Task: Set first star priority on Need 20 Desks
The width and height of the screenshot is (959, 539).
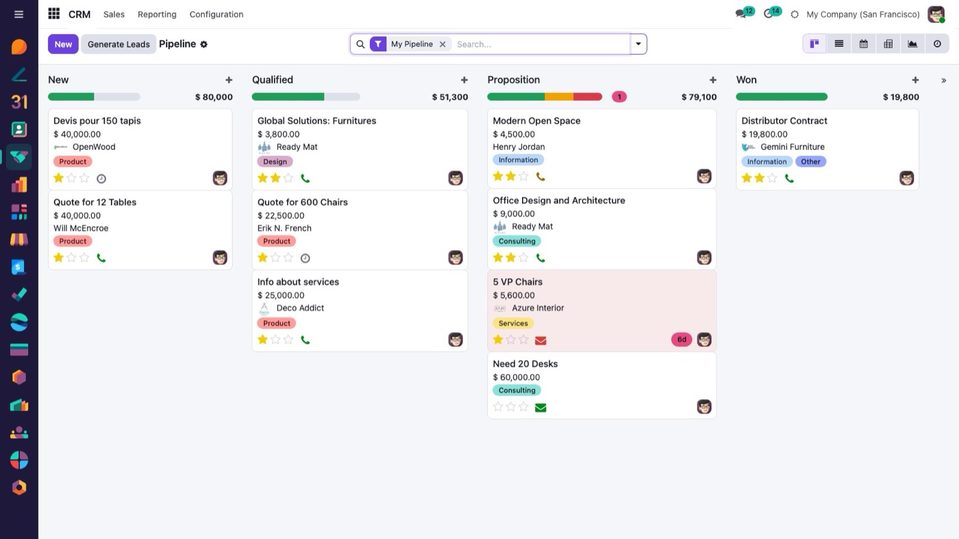Action: pos(498,407)
